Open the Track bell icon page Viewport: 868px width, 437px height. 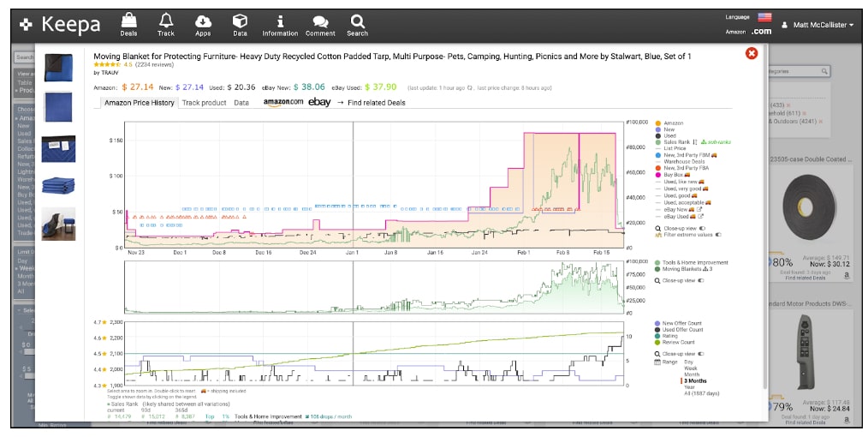click(165, 25)
